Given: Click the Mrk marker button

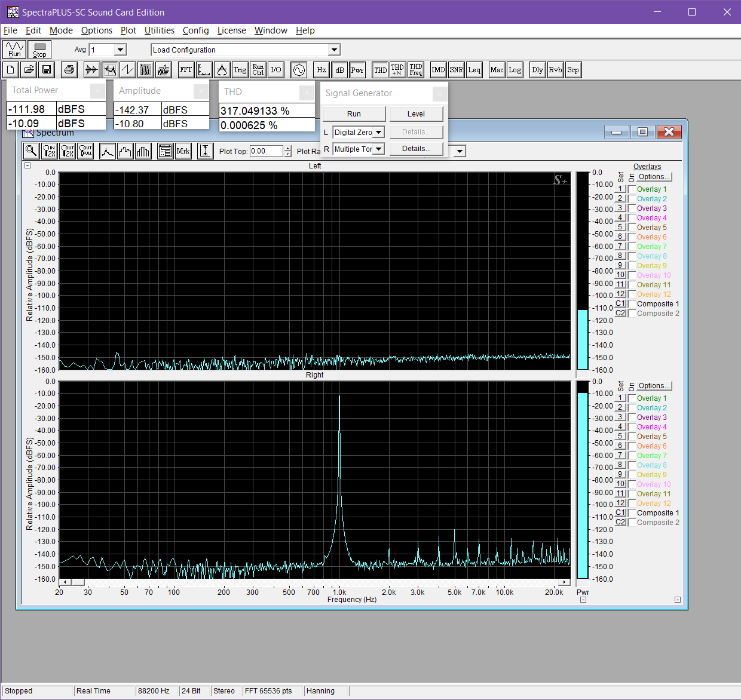Looking at the screenshot, I should [x=183, y=151].
